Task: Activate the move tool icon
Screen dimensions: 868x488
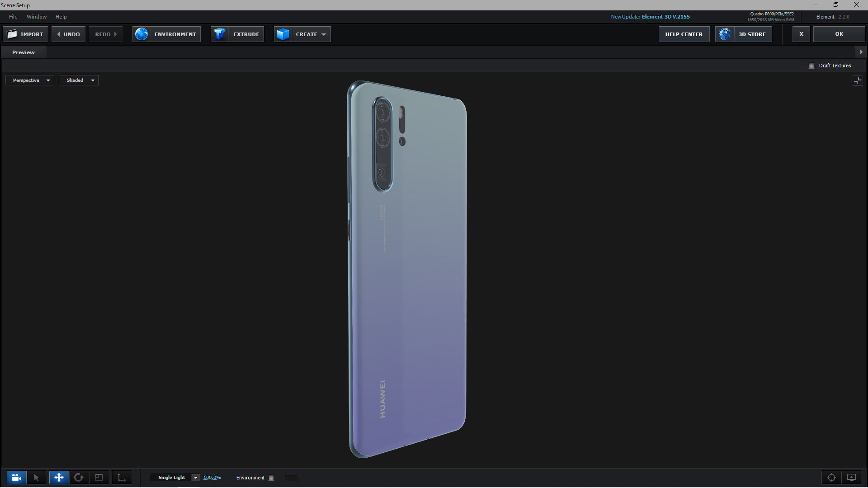Action: 59,478
